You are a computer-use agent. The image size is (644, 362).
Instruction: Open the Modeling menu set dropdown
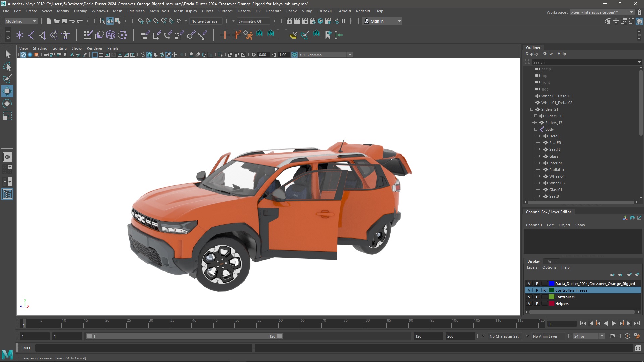[21, 21]
